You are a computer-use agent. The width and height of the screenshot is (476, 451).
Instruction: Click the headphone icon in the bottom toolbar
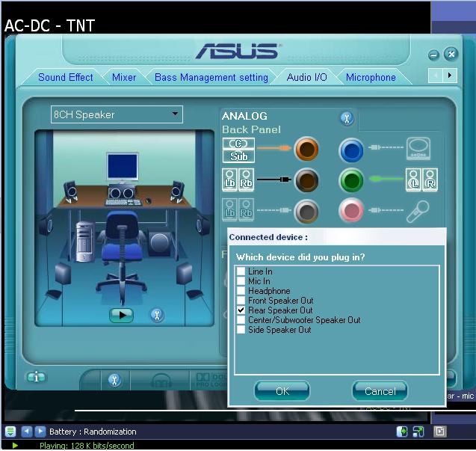coord(161,381)
